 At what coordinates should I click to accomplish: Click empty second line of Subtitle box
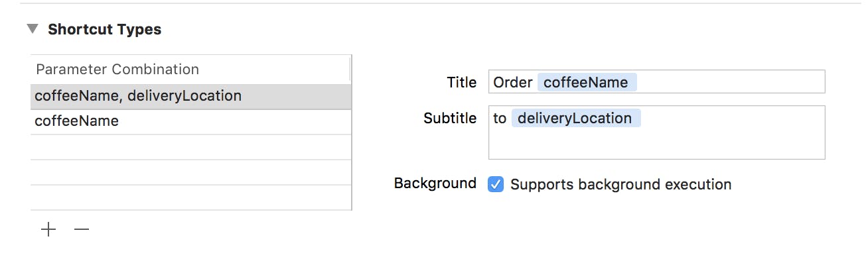coord(656,143)
